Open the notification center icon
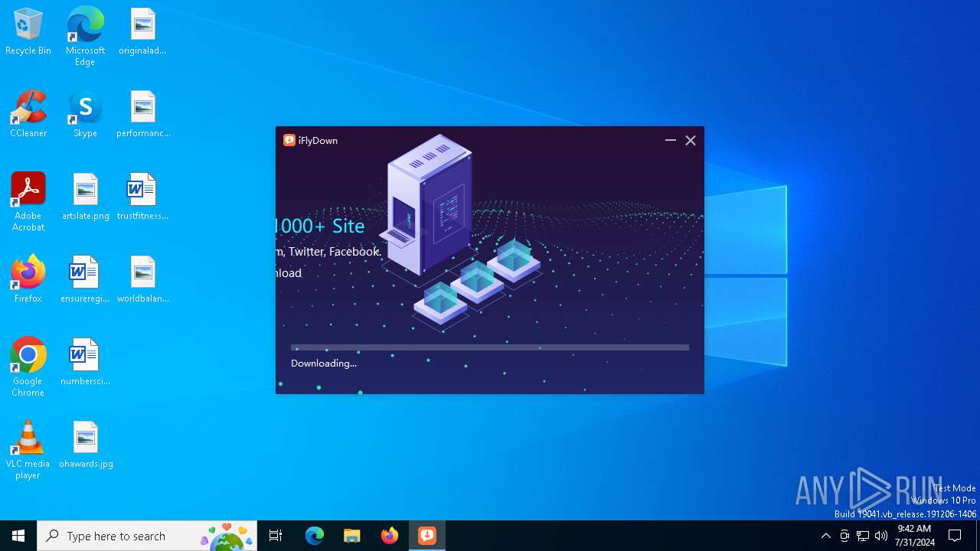980x551 pixels. pos(955,536)
